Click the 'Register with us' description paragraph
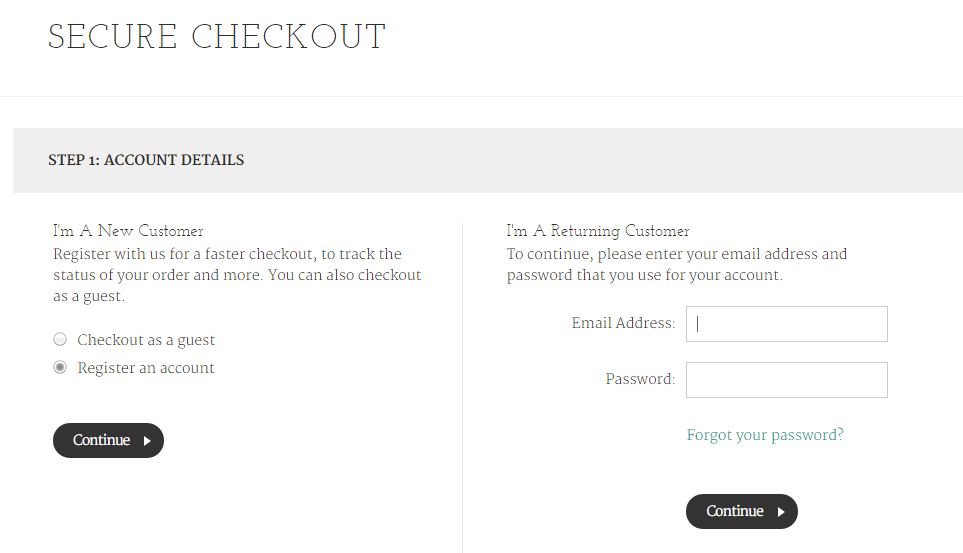 [x=237, y=275]
